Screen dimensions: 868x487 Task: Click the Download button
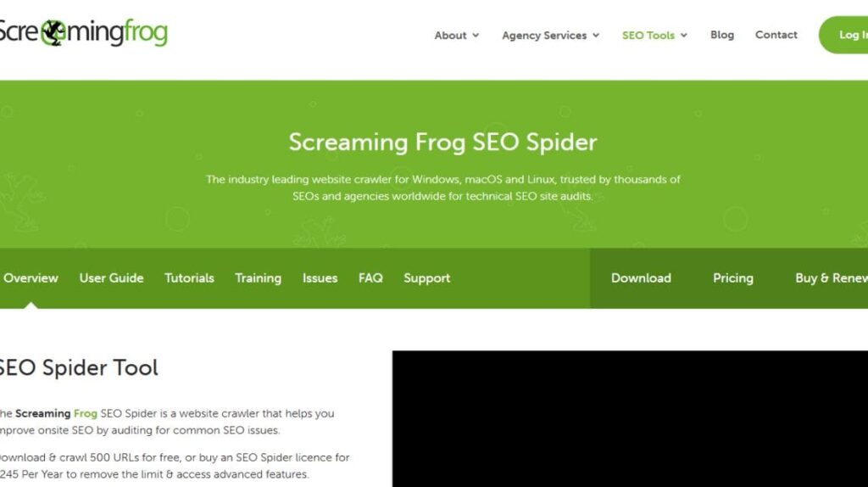tap(641, 278)
